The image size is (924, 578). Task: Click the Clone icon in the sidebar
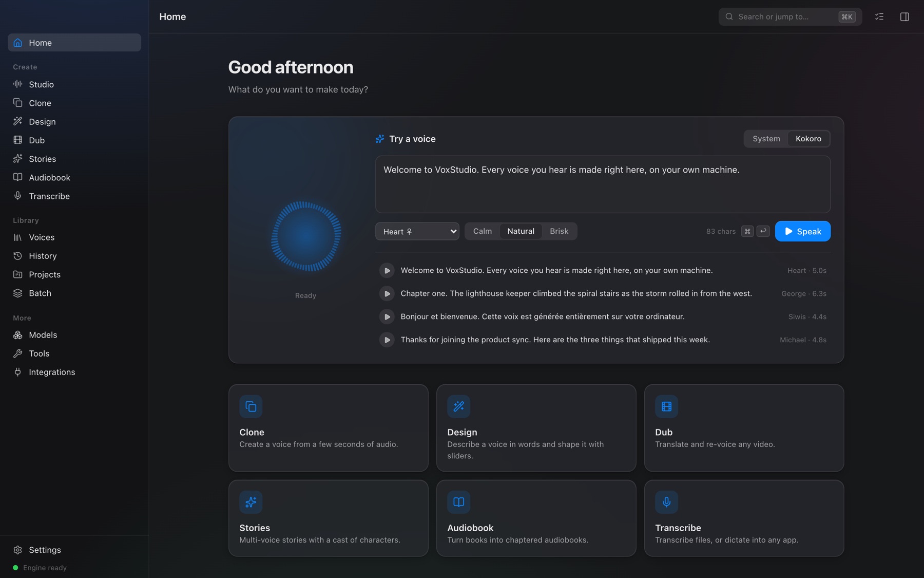(x=17, y=103)
